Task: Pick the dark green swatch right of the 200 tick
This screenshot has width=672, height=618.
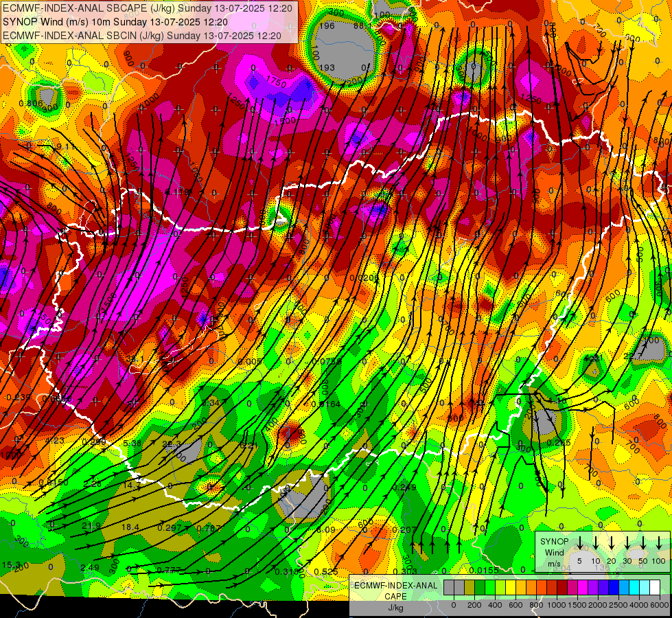Action: pos(480,588)
